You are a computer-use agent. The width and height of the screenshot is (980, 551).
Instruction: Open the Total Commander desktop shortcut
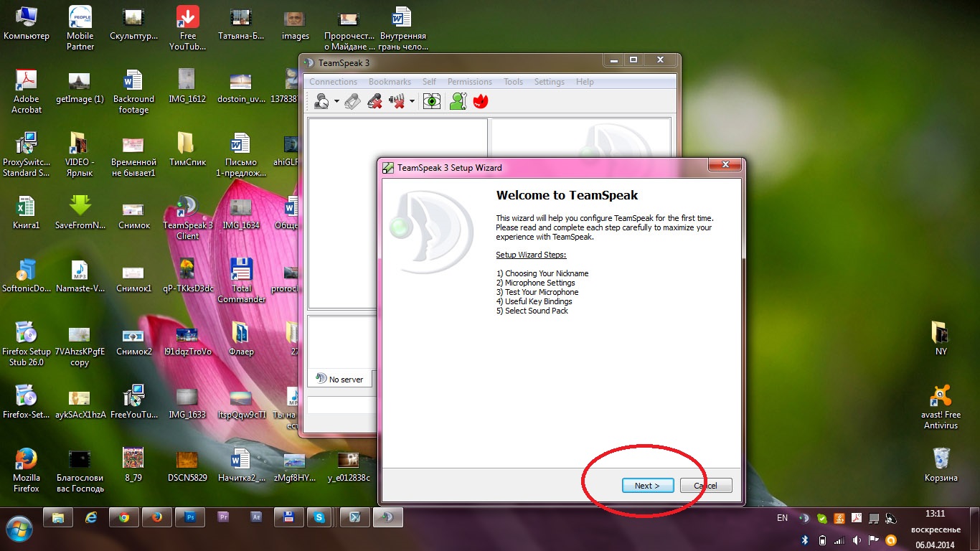[242, 281]
